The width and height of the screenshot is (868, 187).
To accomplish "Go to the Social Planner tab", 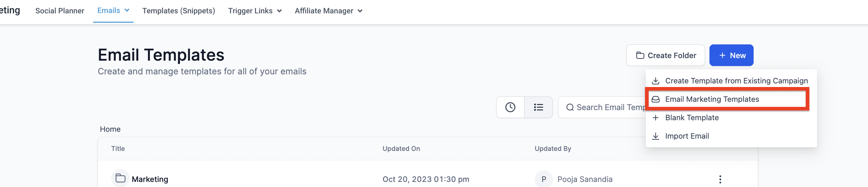I will pyautogui.click(x=60, y=11).
